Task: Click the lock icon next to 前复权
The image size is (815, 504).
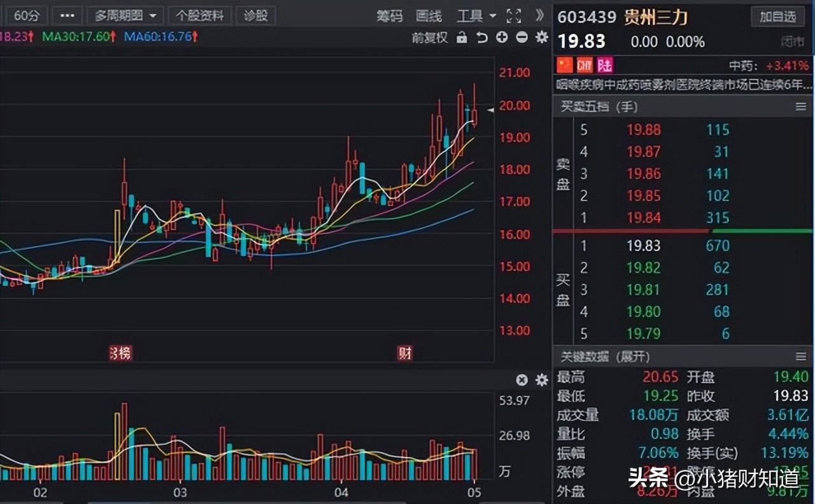Action: [x=462, y=37]
